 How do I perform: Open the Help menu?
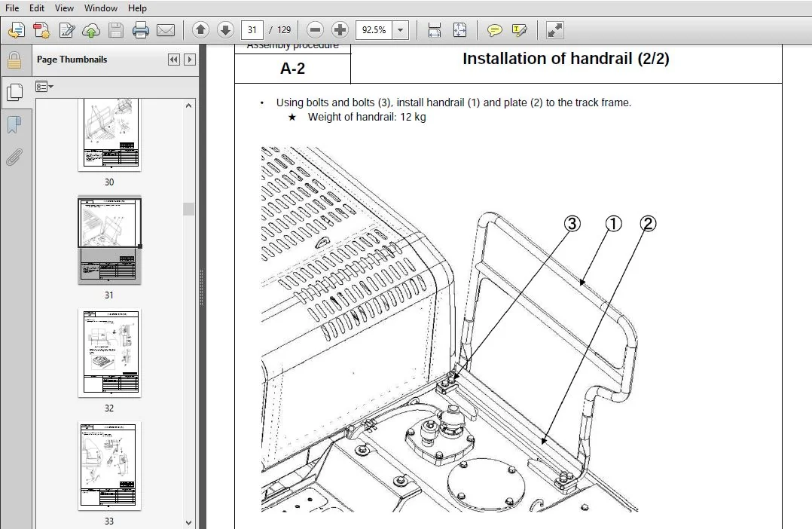(137, 8)
